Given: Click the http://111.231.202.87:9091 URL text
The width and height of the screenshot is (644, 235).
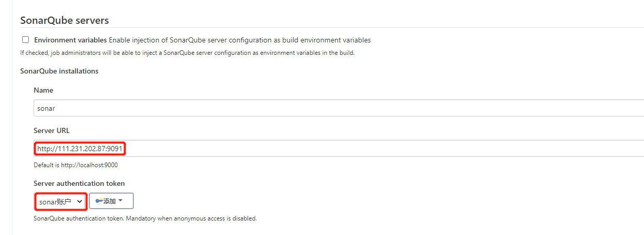Looking at the screenshot, I should 81,149.
